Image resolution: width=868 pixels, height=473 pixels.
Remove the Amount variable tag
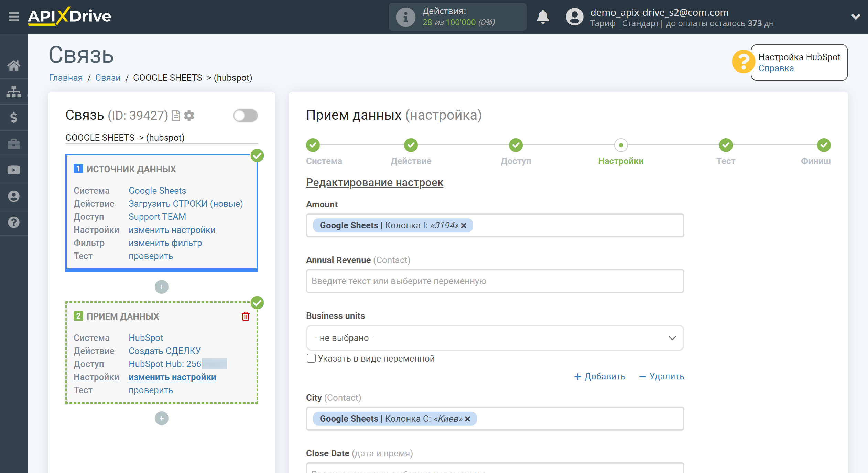464,225
